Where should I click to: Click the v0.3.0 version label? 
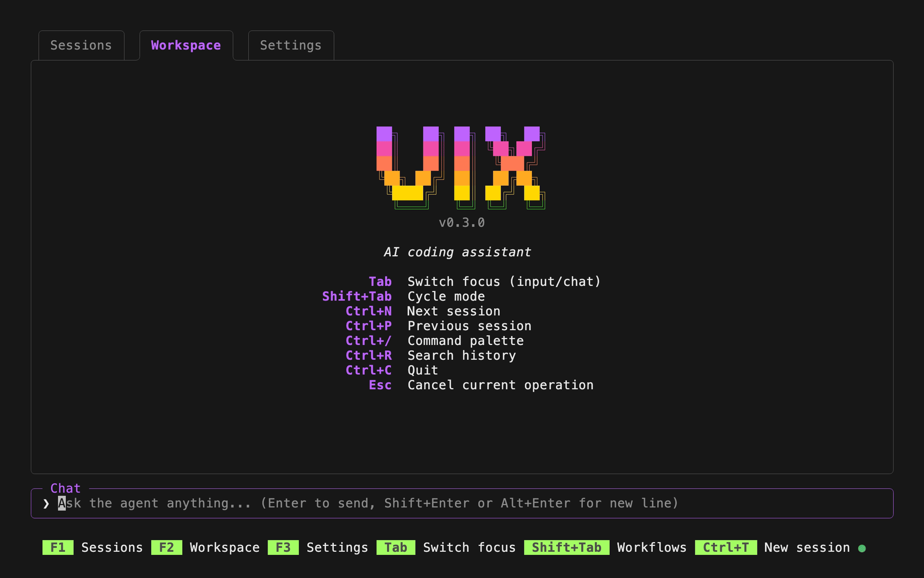(462, 223)
